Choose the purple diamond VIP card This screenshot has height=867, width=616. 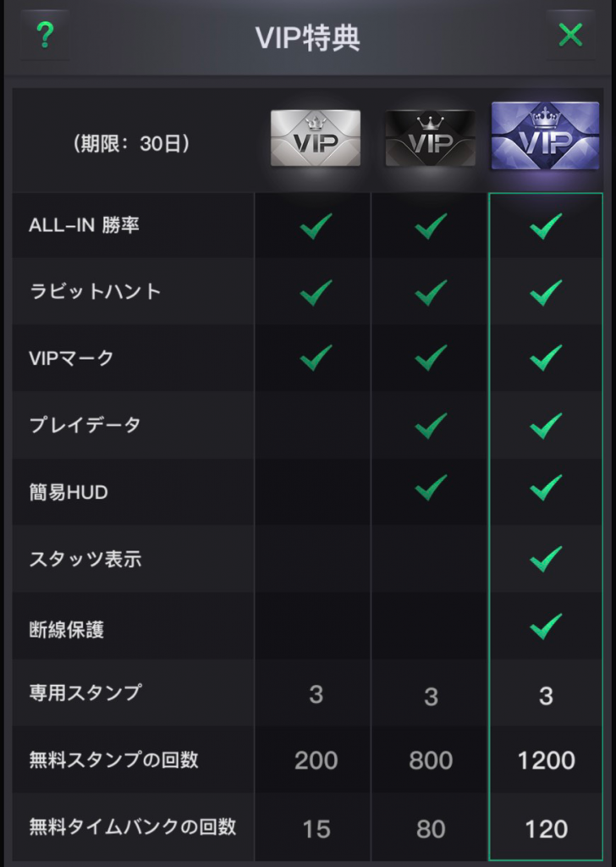(545, 136)
